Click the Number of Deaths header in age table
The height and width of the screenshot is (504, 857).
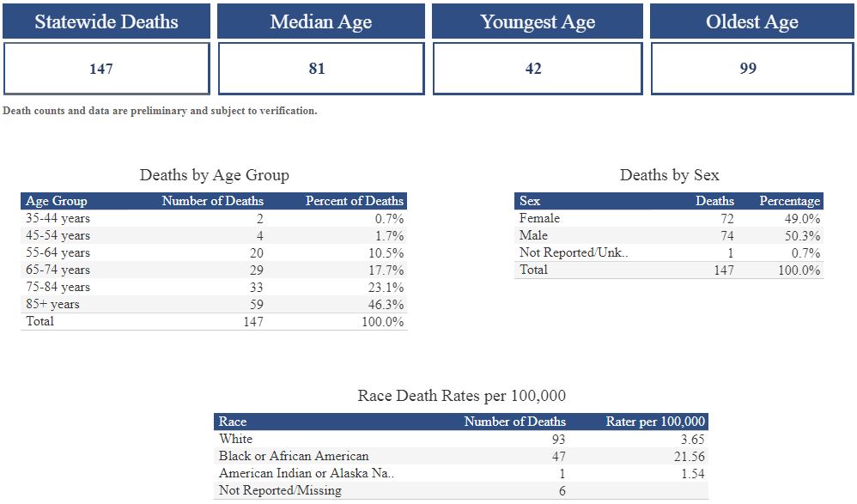coord(212,201)
